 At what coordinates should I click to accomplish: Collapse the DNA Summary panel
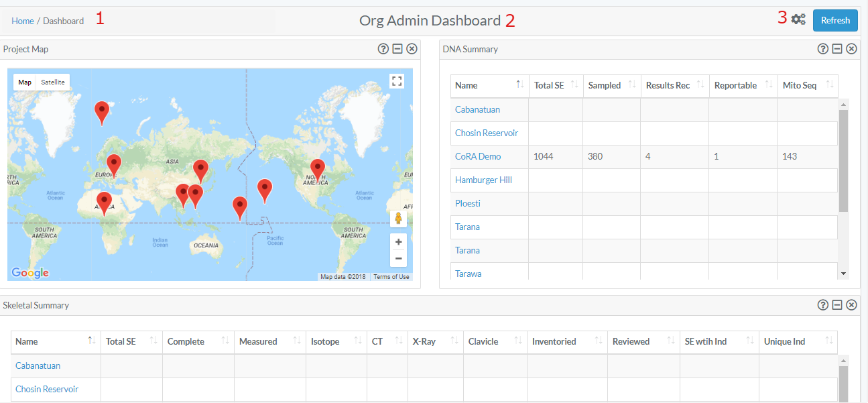(x=837, y=49)
